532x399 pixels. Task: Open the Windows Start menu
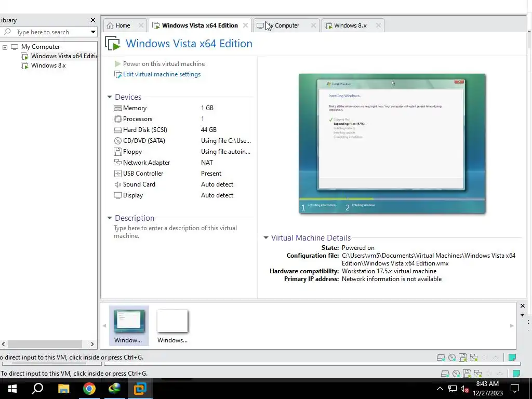pyautogui.click(x=12, y=389)
